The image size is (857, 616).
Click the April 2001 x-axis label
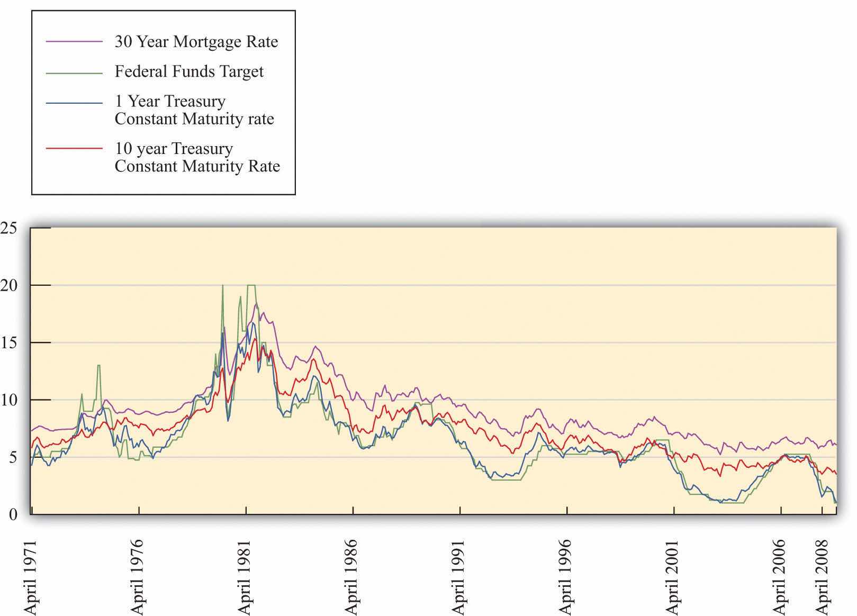(x=673, y=577)
